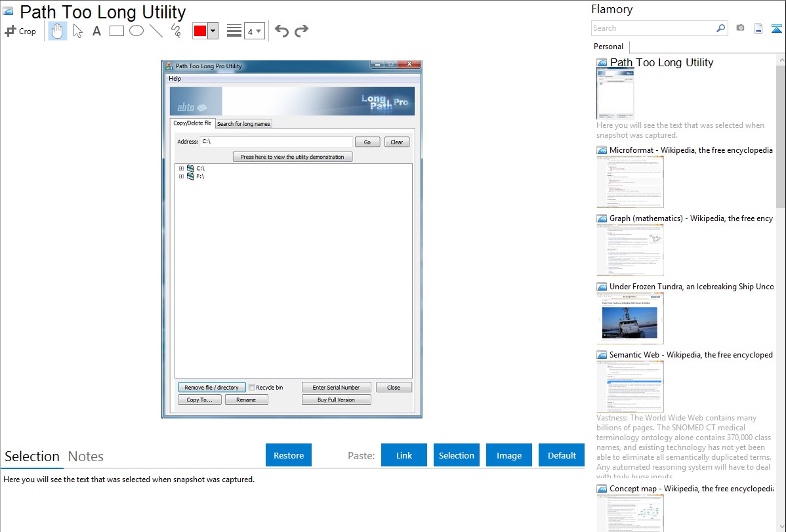Click the document page icon
This screenshot has width=786, height=532.
pyautogui.click(x=758, y=28)
